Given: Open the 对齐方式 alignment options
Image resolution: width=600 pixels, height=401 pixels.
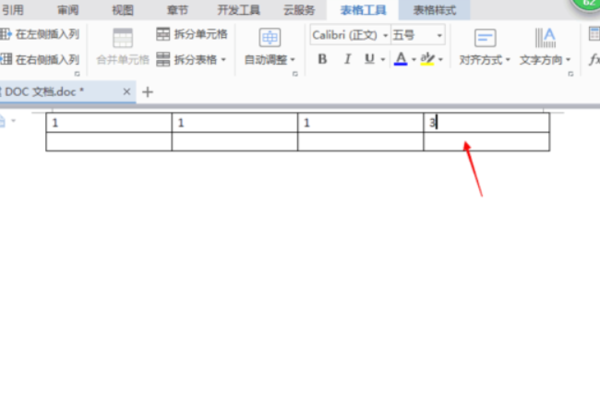Looking at the screenshot, I should [x=485, y=60].
